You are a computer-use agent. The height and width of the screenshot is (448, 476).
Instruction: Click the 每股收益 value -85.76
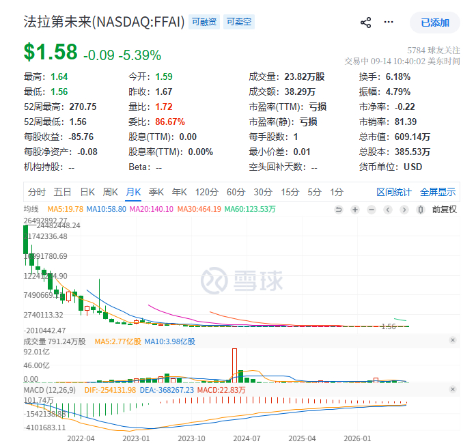(81, 137)
